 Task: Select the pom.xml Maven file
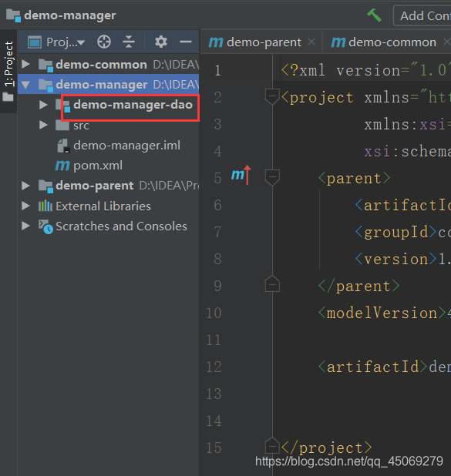pyautogui.click(x=89, y=166)
